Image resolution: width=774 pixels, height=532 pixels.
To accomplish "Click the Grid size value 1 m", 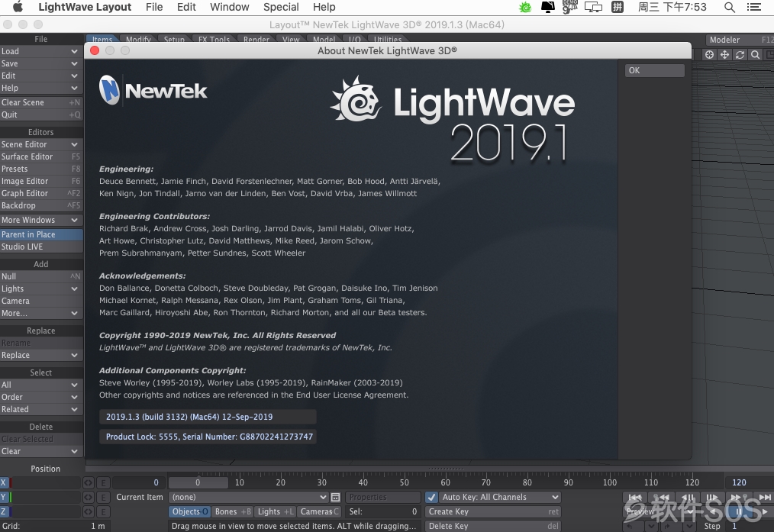I will click(98, 526).
